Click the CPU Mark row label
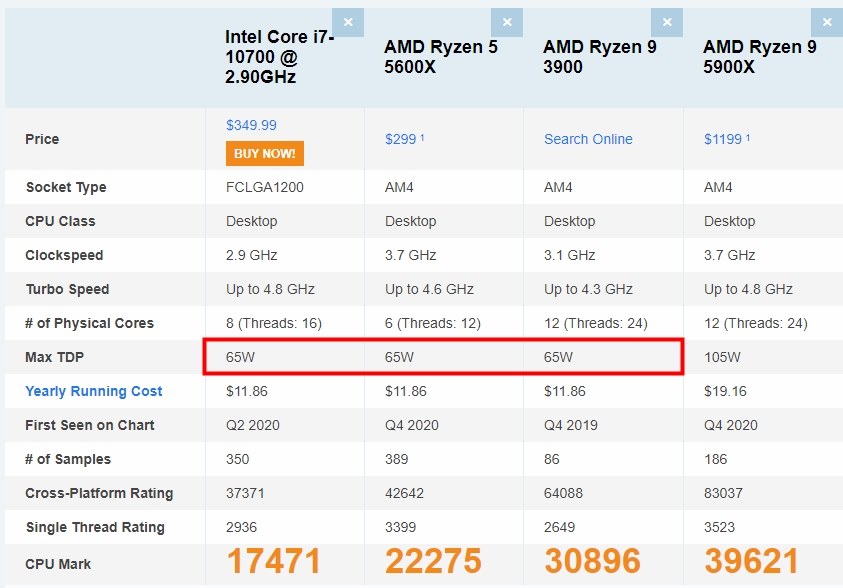The width and height of the screenshot is (843, 588). click(58, 564)
